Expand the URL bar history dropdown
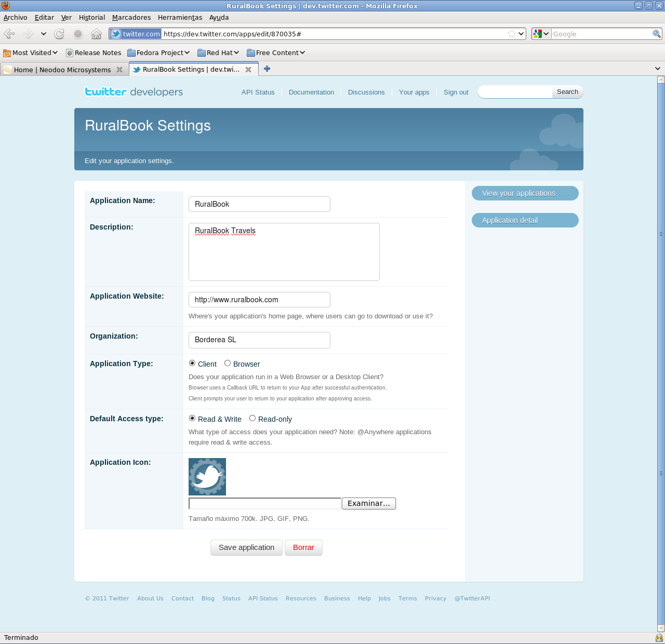 (521, 34)
